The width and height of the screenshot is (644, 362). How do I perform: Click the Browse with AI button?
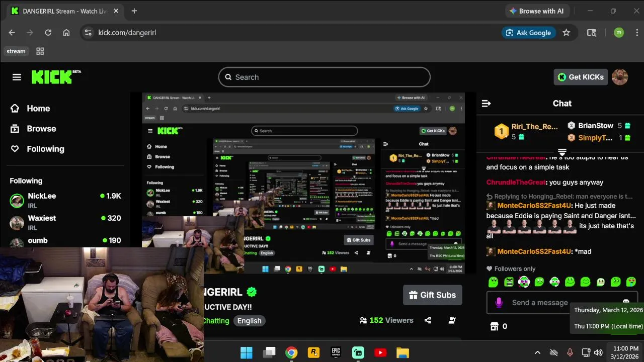tap(536, 11)
